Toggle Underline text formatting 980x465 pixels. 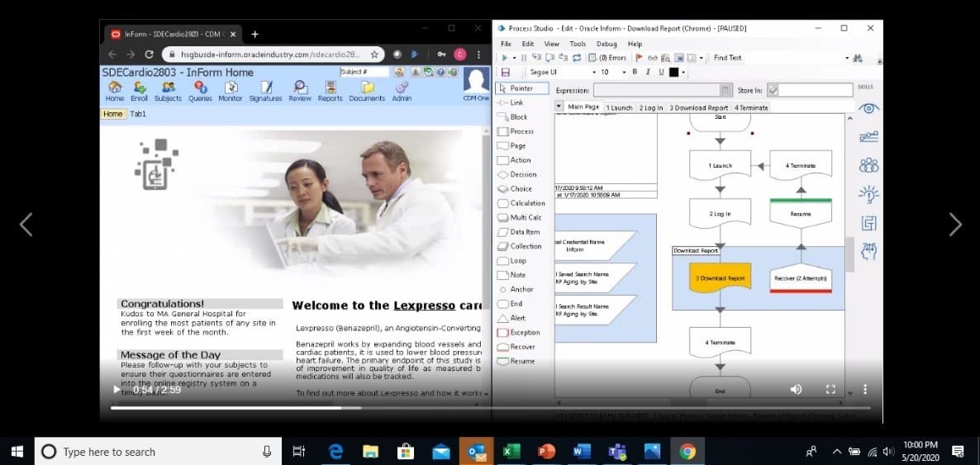(660, 73)
